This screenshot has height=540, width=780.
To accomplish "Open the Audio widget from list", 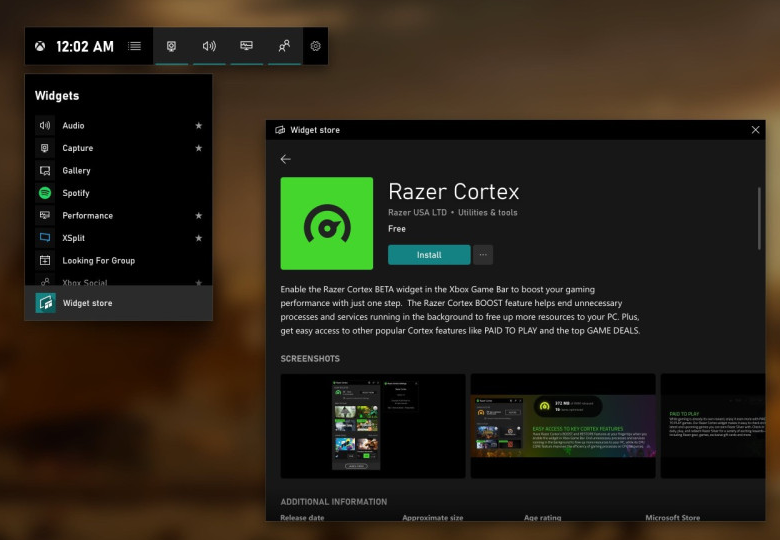I will point(118,125).
